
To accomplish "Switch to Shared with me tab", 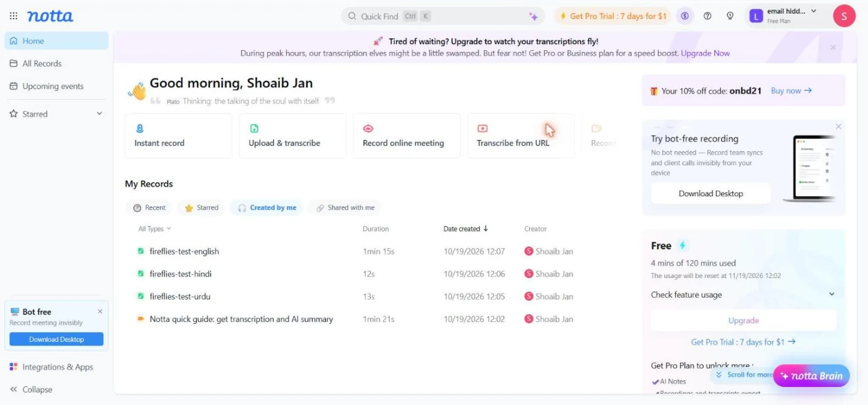I will pyautogui.click(x=345, y=208).
